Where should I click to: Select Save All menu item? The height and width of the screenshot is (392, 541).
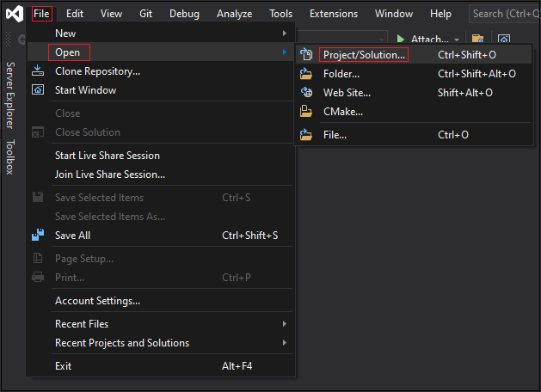pyautogui.click(x=161, y=236)
